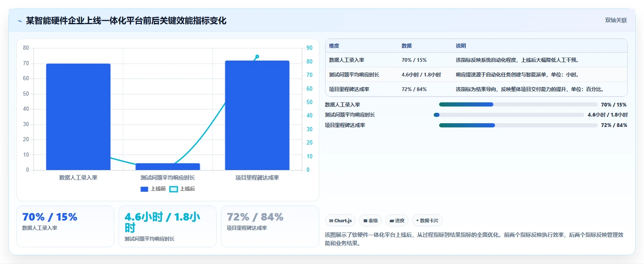The height and width of the screenshot is (264, 644).
Task: Toggle the 上线后 legend entry
Action: [x=182, y=189]
